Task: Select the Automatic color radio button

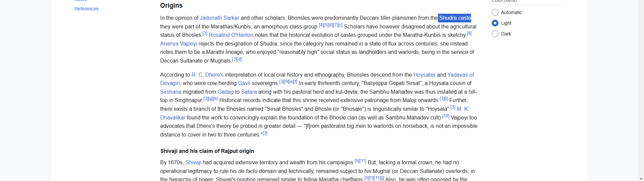Action: (x=495, y=12)
